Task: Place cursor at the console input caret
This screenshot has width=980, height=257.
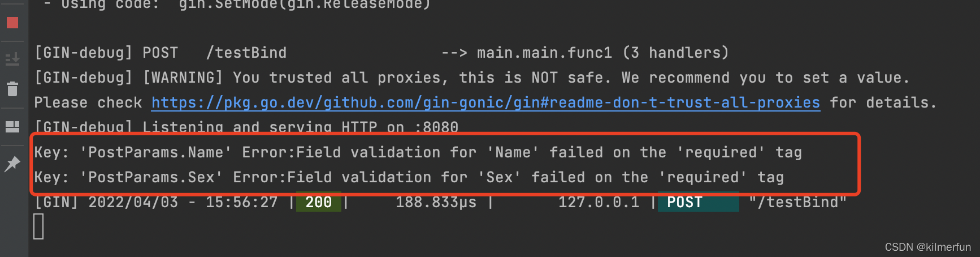Action: click(38, 227)
